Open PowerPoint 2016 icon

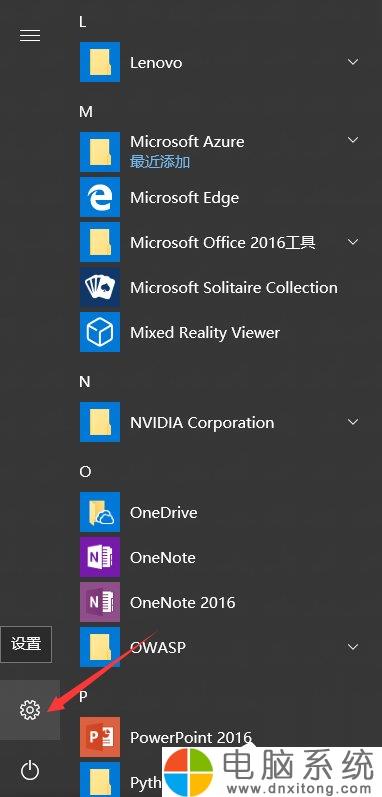point(100,737)
